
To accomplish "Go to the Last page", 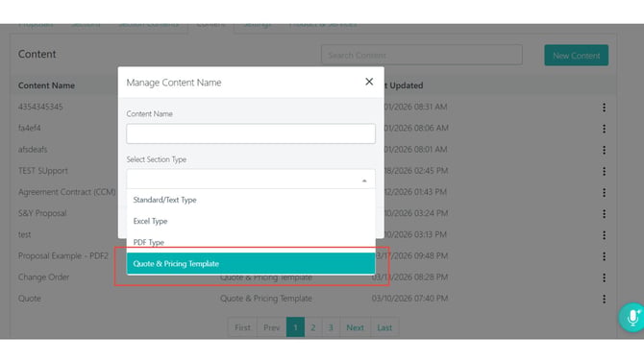I will pyautogui.click(x=384, y=327).
